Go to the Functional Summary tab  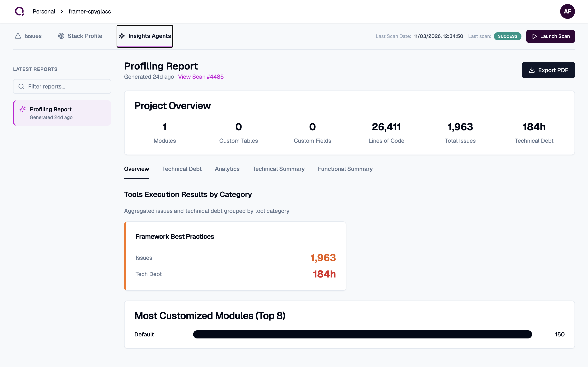coord(345,169)
